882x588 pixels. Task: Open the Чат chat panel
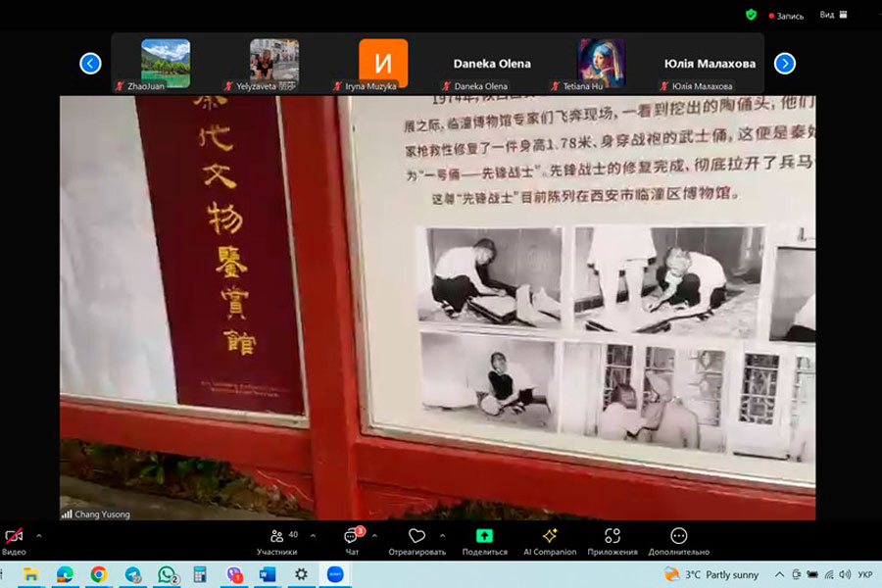(353, 542)
